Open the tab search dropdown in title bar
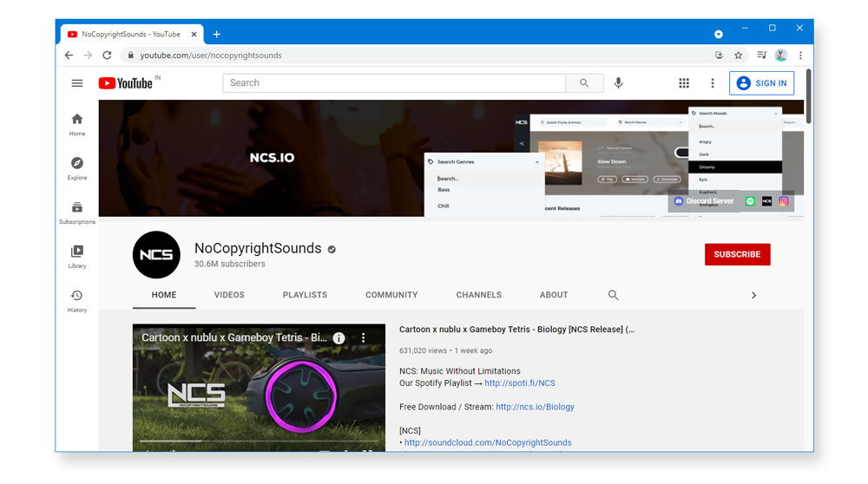 click(x=719, y=35)
